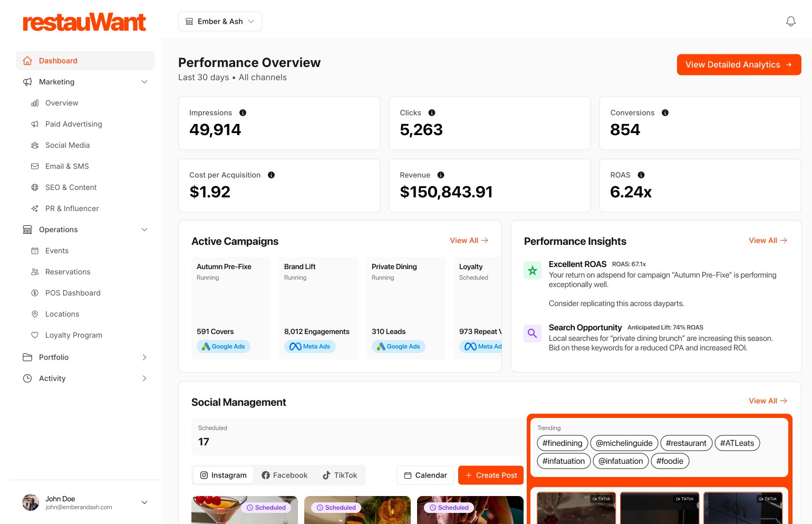Click Clicks info icon
Viewport: 812px width, 524px height.
coord(432,113)
